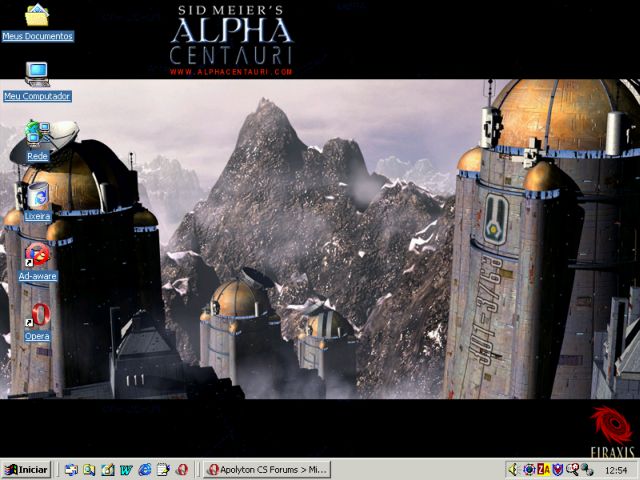Click the globe tray icon beside the speaker

(529, 470)
